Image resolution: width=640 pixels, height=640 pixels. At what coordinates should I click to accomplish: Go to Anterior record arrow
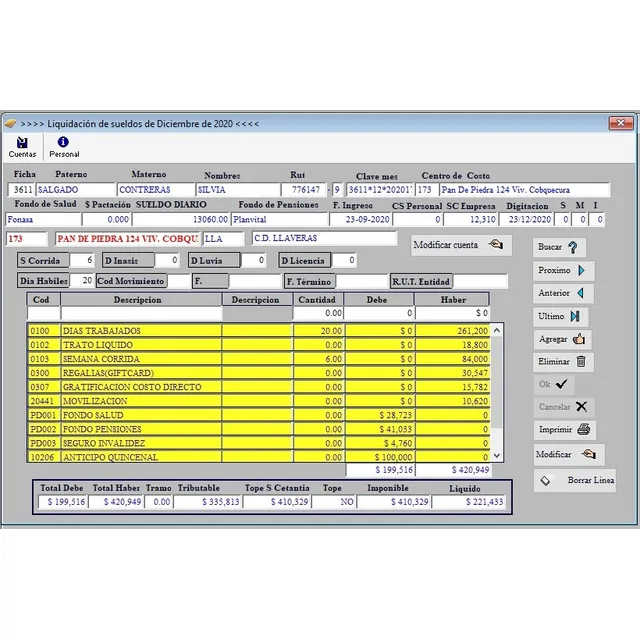563,293
